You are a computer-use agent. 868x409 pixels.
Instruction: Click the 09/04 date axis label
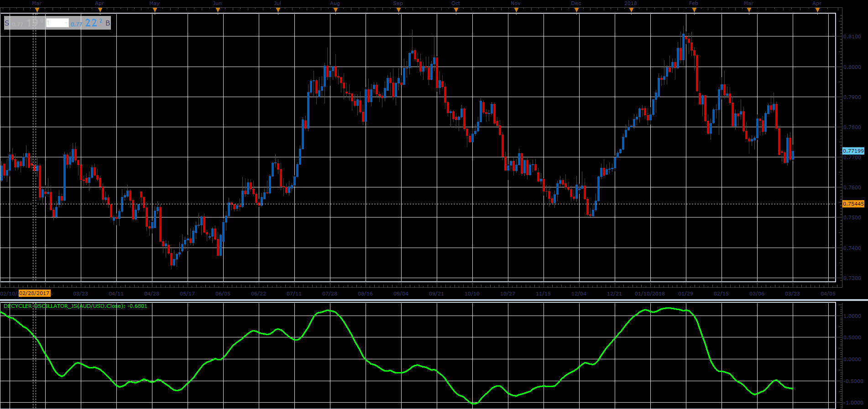(401, 294)
